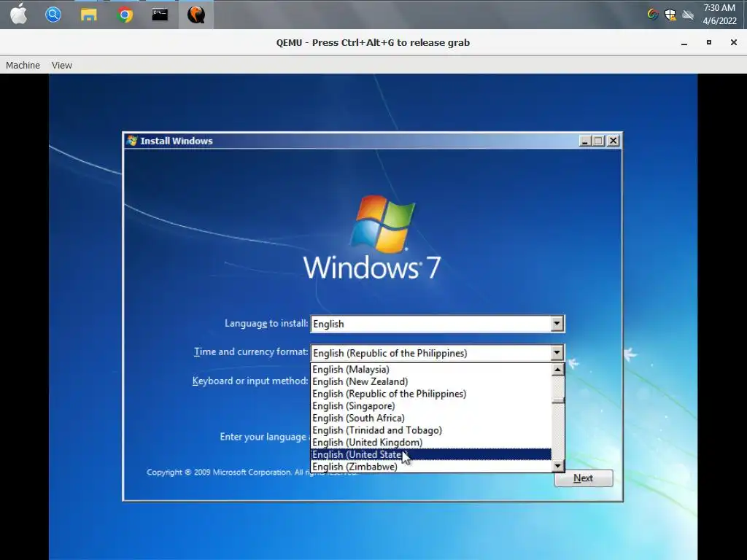Open the search magnifier taskbar icon

[53, 15]
